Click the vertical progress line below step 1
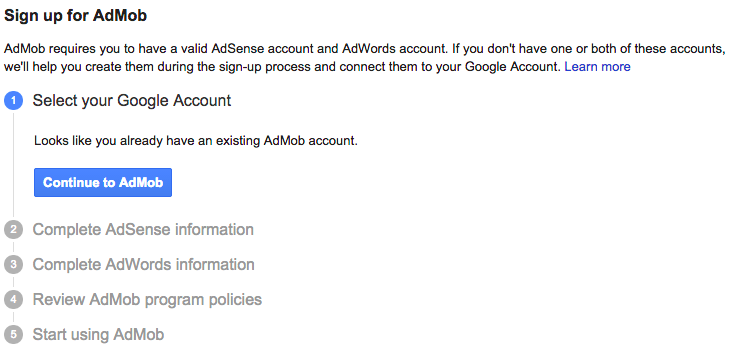The image size is (741, 364). (x=14, y=165)
